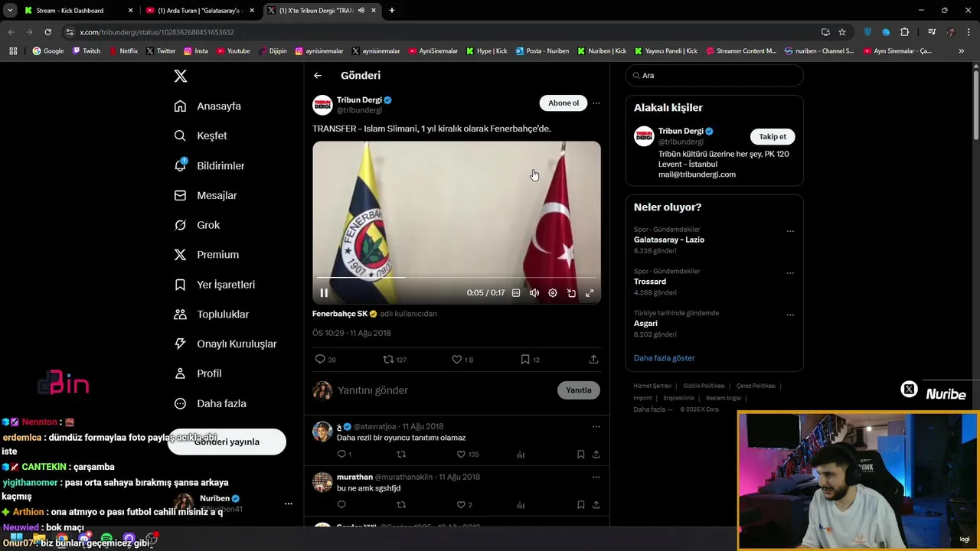Click Takip et for Tribun Dergi
The height and width of the screenshot is (551, 980).
[x=773, y=136]
